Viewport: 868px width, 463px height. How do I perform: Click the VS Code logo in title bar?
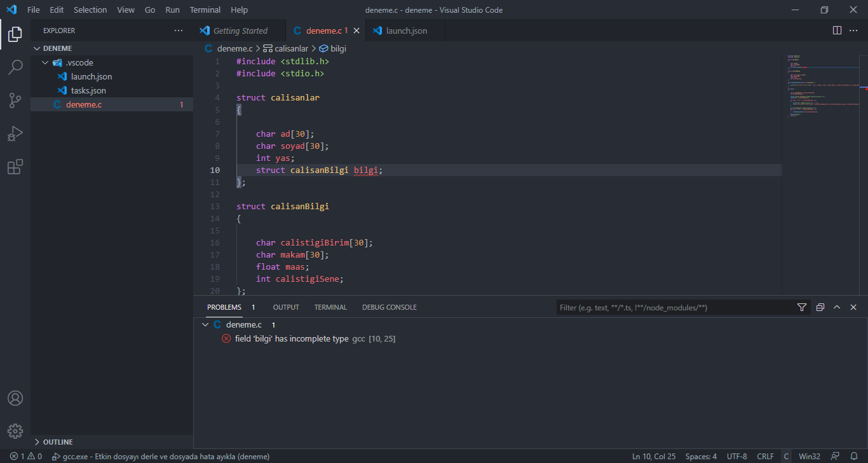tap(11, 10)
